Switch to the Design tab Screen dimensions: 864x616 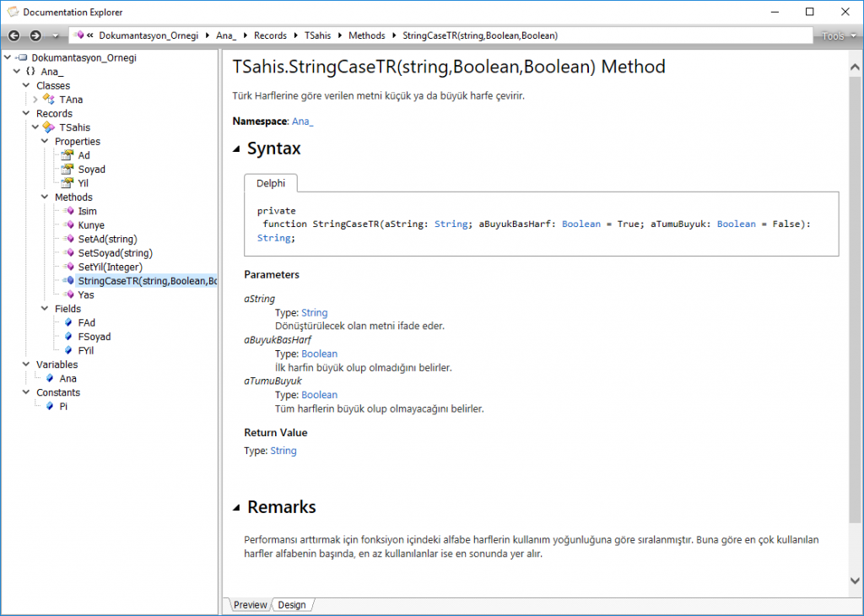click(291, 605)
